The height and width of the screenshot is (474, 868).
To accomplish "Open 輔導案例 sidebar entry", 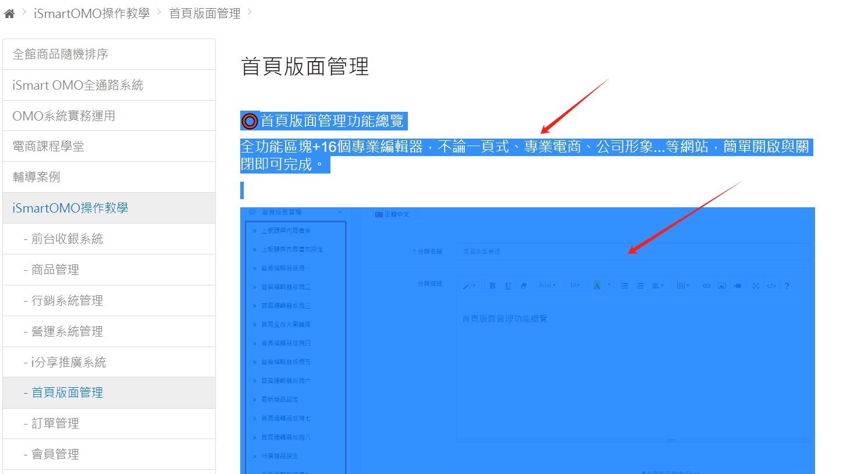I will click(x=109, y=177).
